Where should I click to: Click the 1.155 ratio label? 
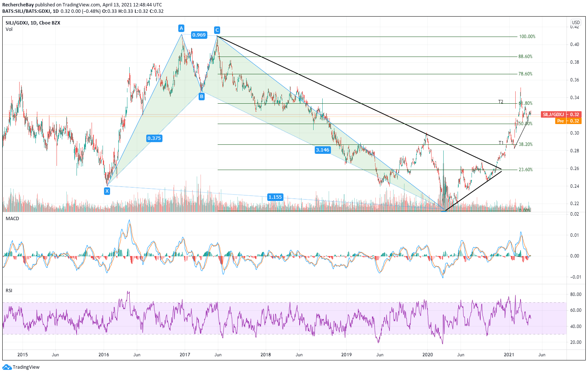click(275, 197)
